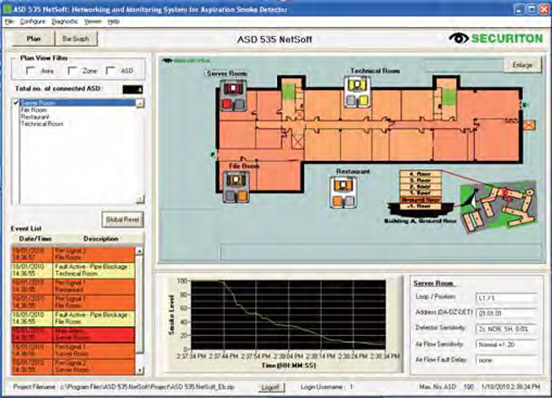Click the Server Room ASD detector icon
552x398 pixels.
[x=233, y=95]
